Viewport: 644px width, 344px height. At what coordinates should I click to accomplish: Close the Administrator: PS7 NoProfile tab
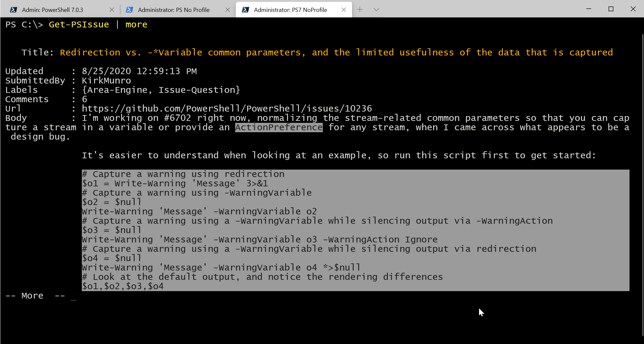(344, 10)
